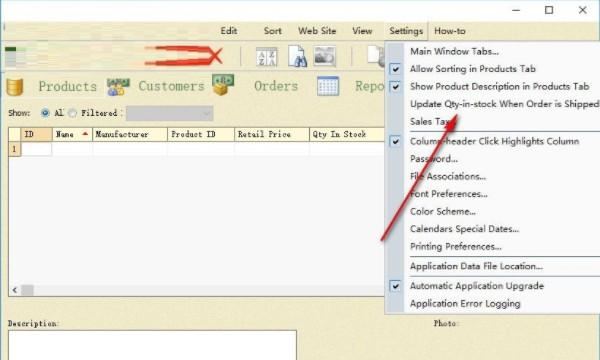The image size is (600, 360).
Task: Click the photo picture toolbar icon
Action: 324,56
